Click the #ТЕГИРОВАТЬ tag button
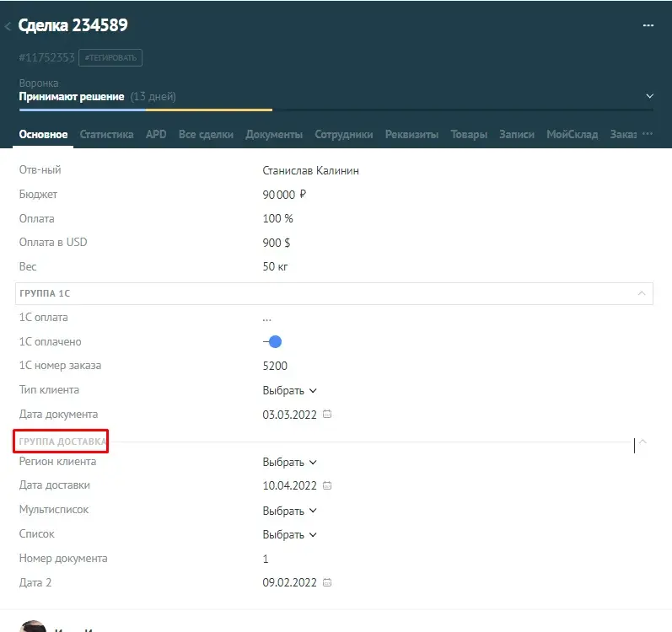 click(x=110, y=58)
